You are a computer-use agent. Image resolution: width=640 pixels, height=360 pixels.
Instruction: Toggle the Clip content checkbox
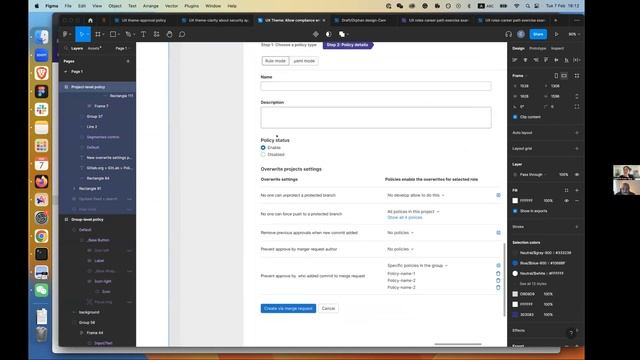tap(515, 117)
